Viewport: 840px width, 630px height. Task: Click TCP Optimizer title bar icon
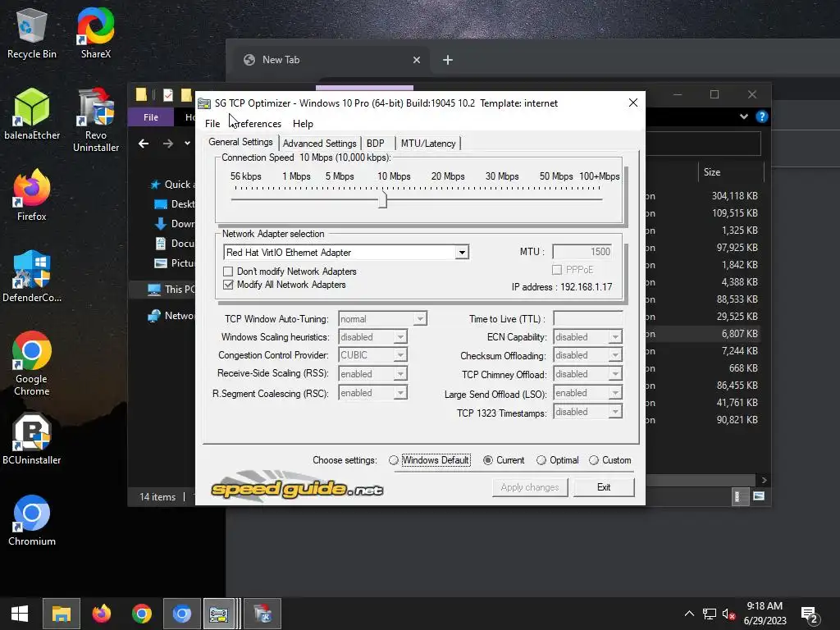204,103
